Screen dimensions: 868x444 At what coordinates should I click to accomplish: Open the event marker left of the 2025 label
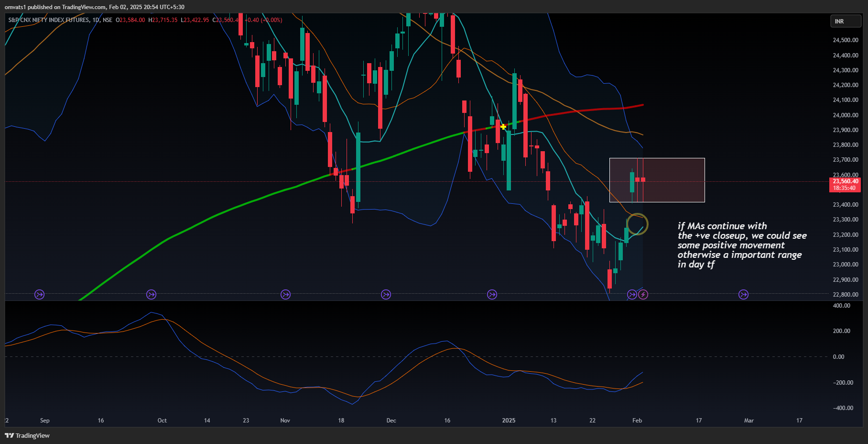tap(492, 295)
